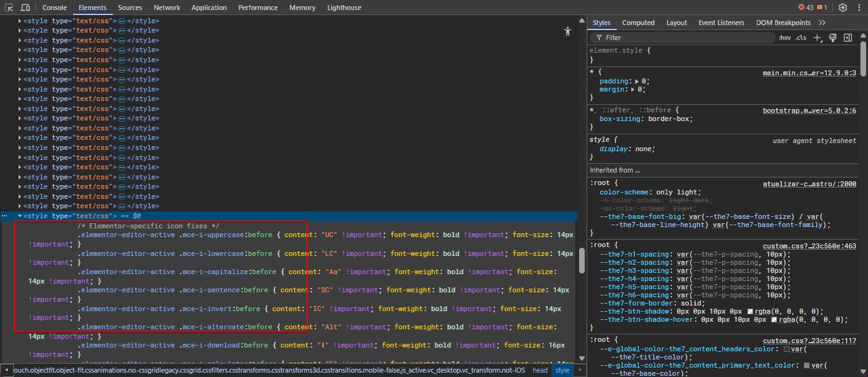Open the three-dot DevTools customize menu
Screen dimensions: 868x377
[x=858, y=8]
